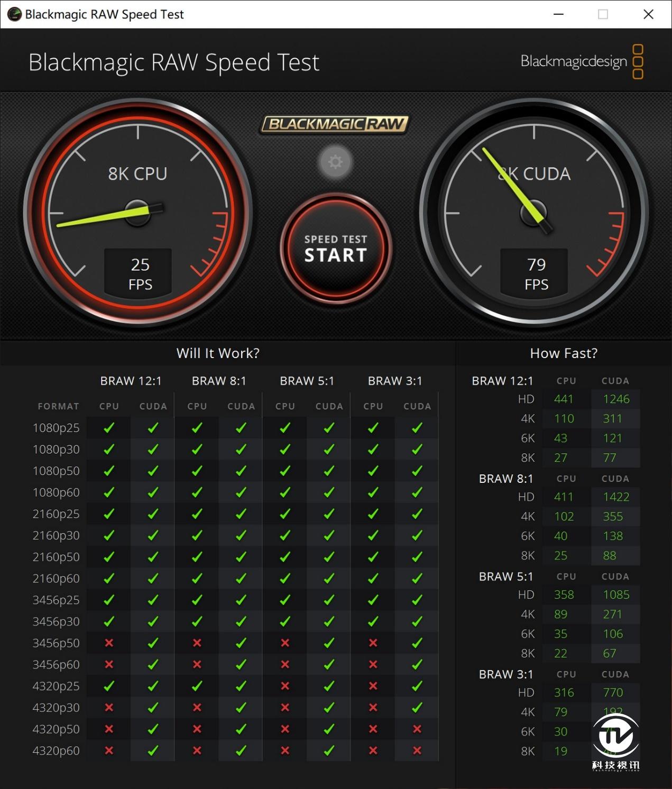Click BRAW 3:1 8K CPU value 19
The height and width of the screenshot is (789, 672).
pos(560,751)
